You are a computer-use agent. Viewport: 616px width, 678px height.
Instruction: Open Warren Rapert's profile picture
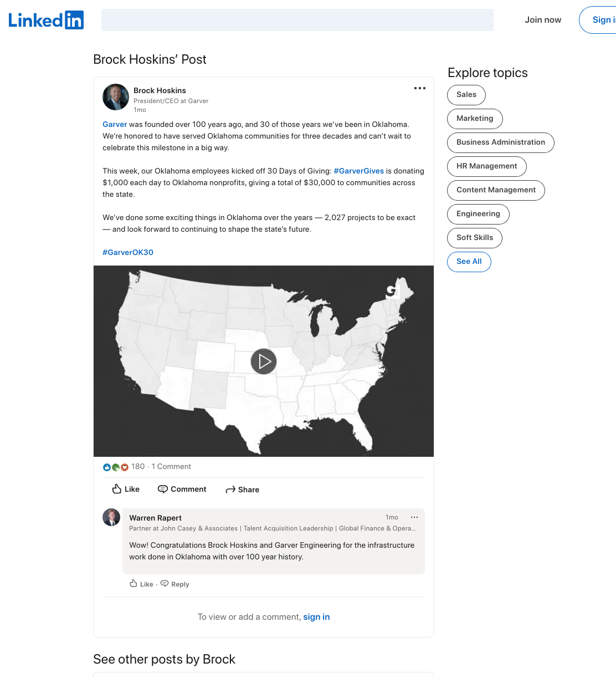coord(111,517)
